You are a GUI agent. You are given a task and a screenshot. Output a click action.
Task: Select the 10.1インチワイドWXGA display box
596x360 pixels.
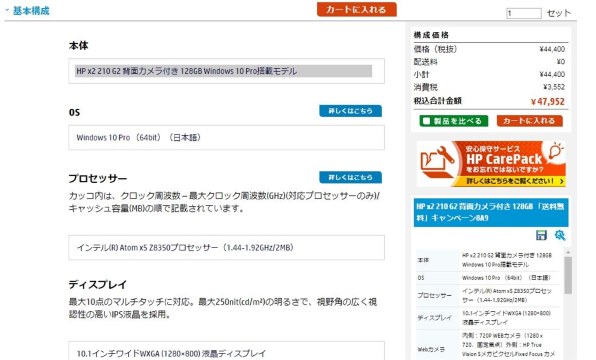(x=226, y=351)
